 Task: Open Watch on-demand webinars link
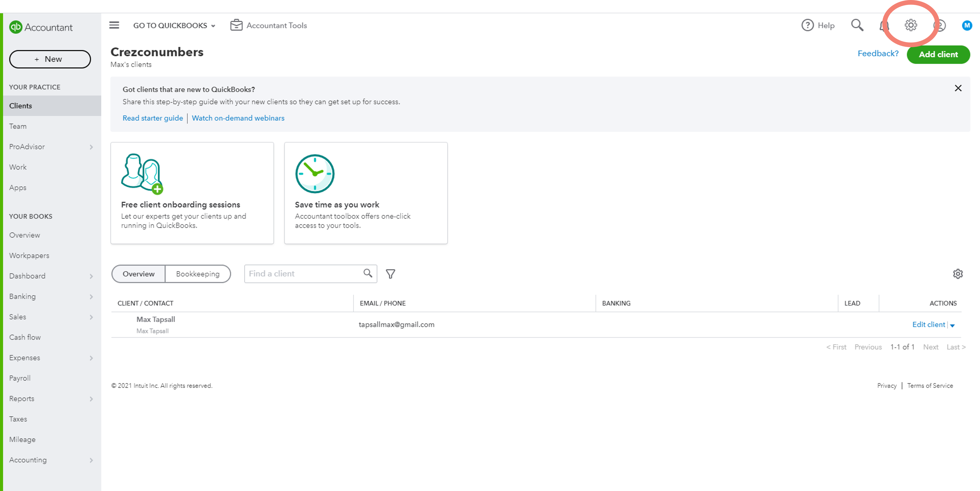(238, 118)
